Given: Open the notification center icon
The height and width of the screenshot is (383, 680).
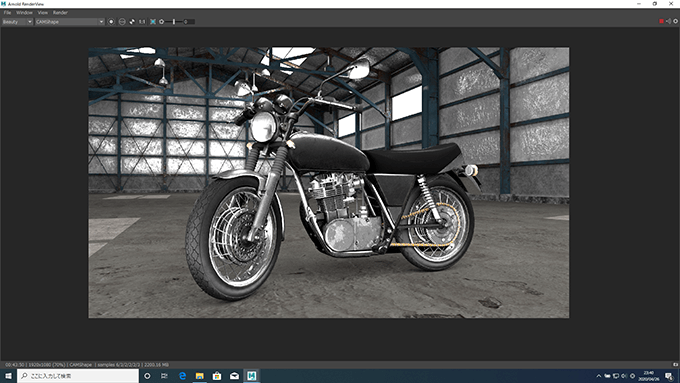Looking at the screenshot, I should pos(670,376).
